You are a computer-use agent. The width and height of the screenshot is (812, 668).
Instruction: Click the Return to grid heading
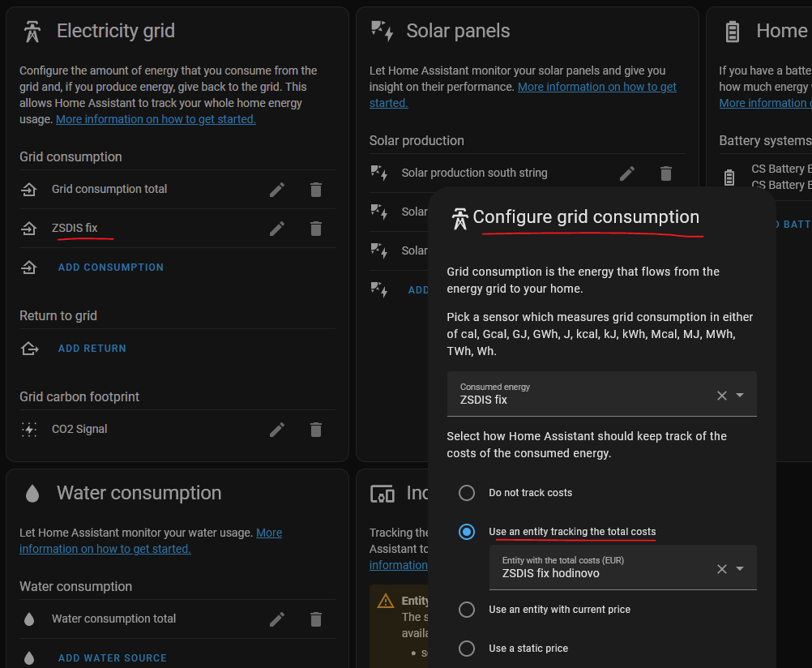tap(58, 315)
